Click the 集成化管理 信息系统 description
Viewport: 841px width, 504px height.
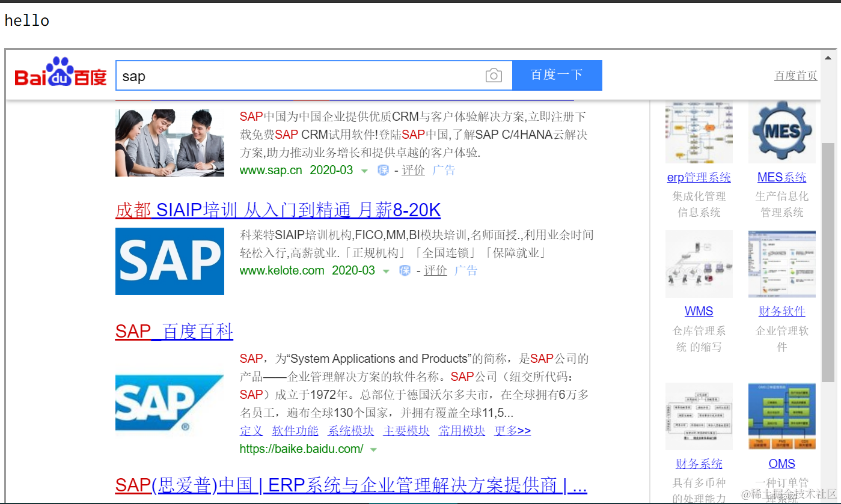click(x=699, y=204)
